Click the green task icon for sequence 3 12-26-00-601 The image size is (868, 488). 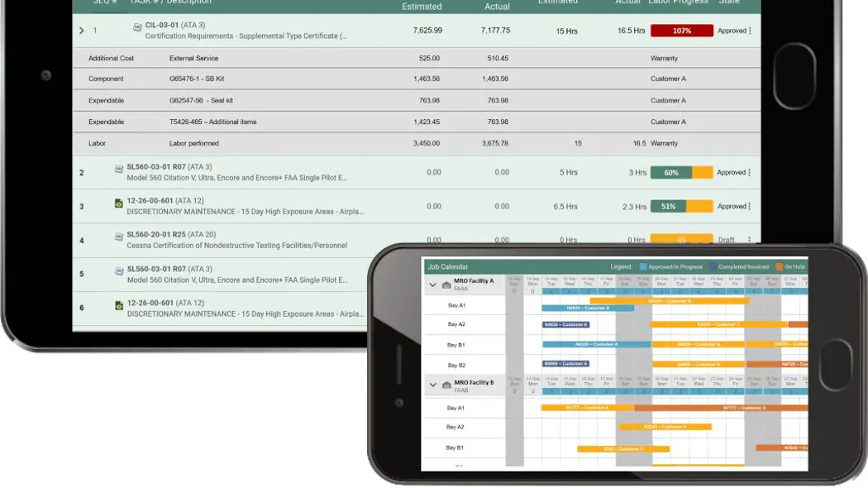[118, 203]
